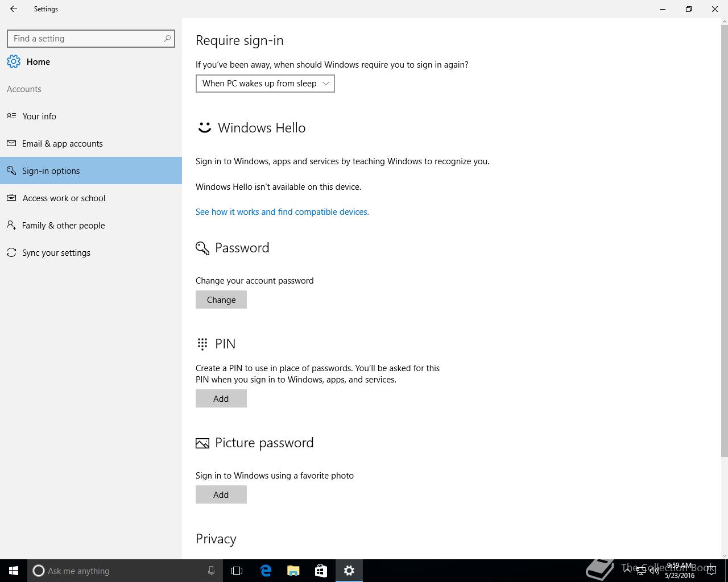Click the search magnifier in Find a setting
The width and height of the screenshot is (728, 582).
[167, 39]
